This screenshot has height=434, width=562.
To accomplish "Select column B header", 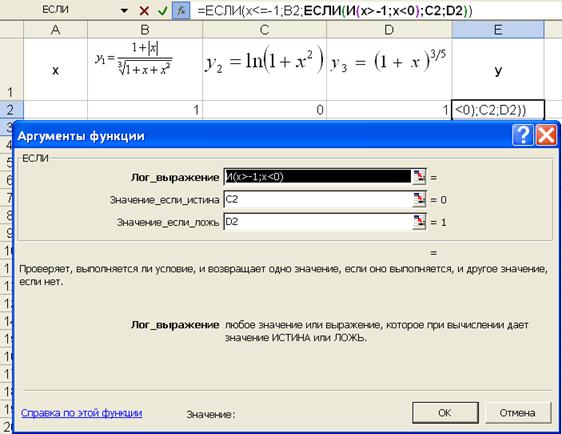I will 145,30.
